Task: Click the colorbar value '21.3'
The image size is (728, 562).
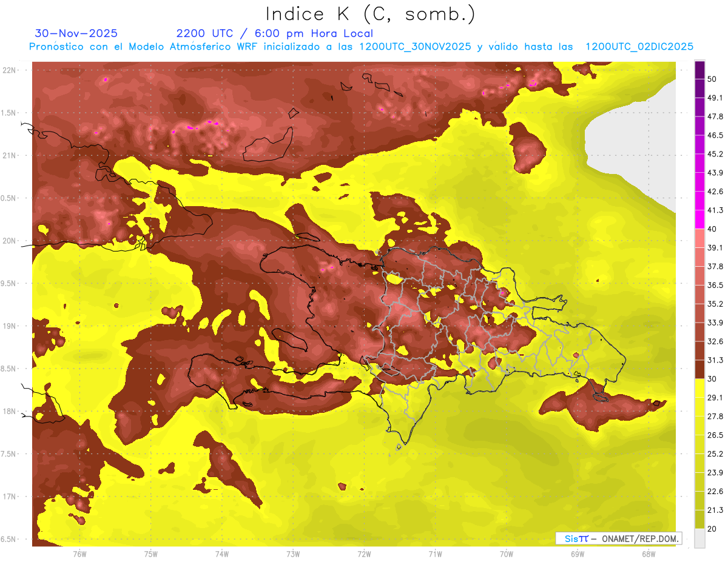Action: tap(715, 510)
